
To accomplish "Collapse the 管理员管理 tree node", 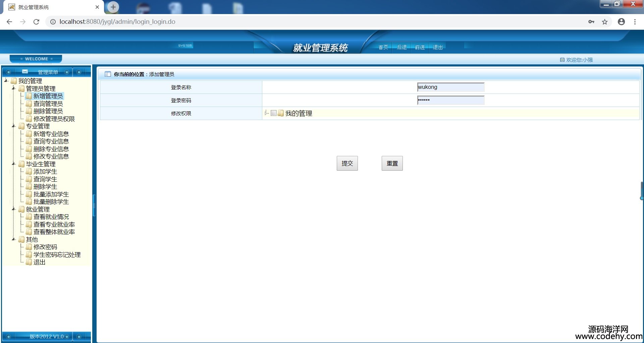I will pos(14,88).
